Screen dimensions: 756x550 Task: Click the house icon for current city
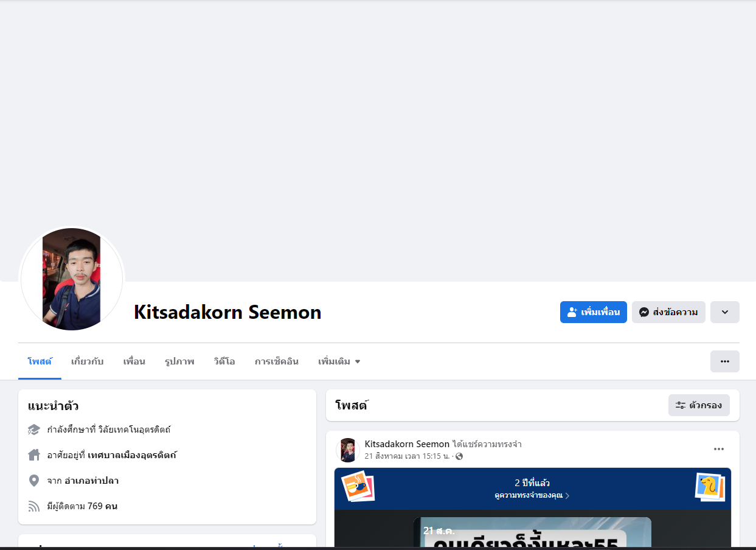pos(34,455)
